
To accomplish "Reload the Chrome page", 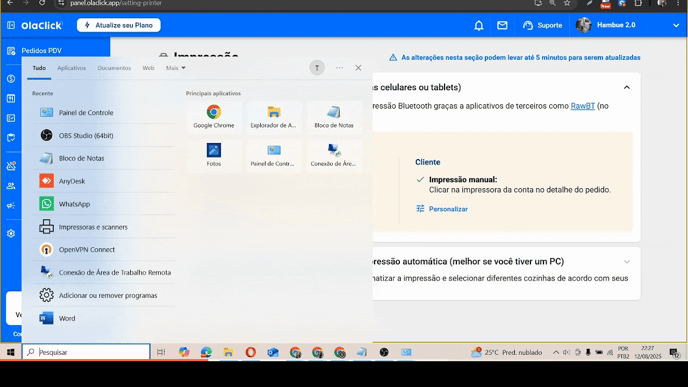I will pyautogui.click(x=42, y=3).
